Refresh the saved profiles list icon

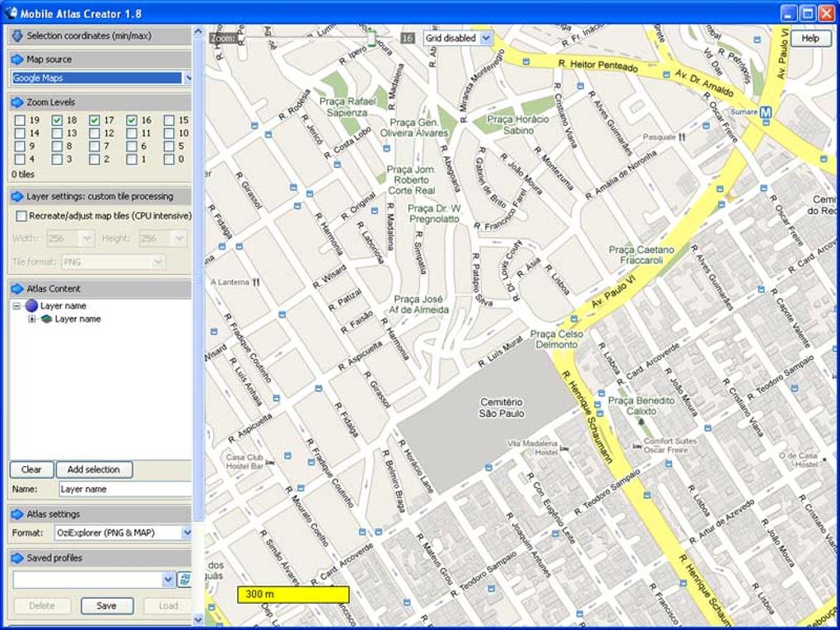tap(184, 579)
